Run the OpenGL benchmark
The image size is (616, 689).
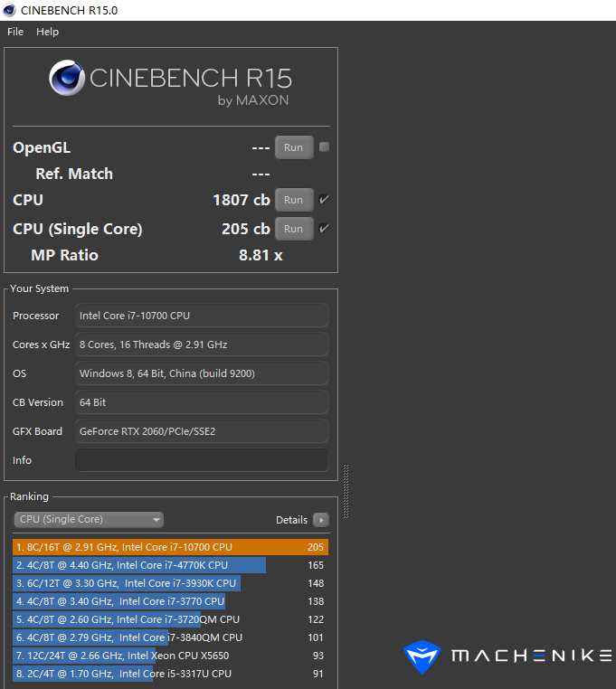pos(294,147)
